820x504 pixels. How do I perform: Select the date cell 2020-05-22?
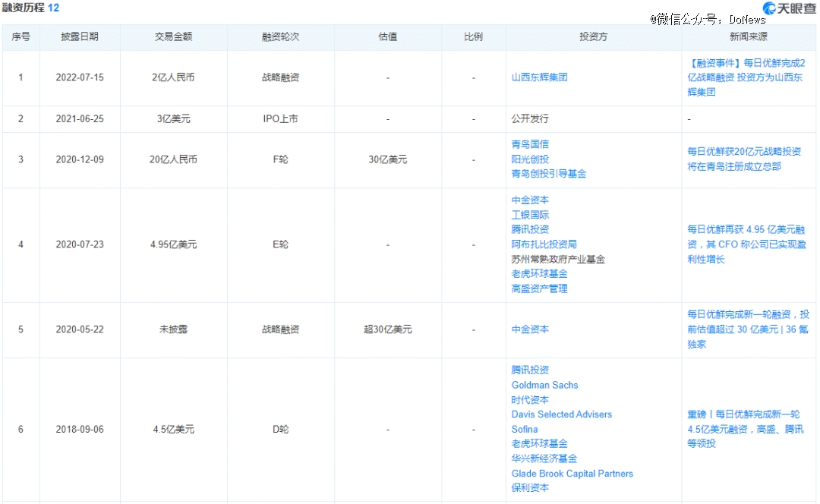click(x=80, y=329)
